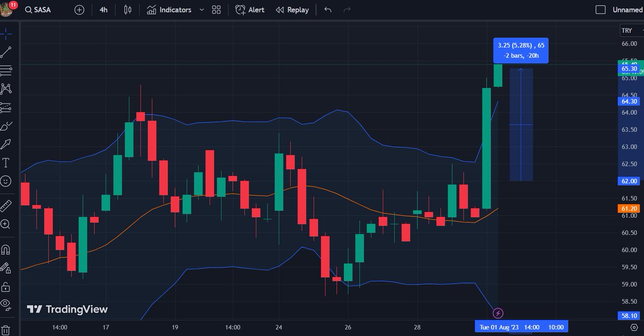Click the 58.10 lower band price label

[629, 317]
